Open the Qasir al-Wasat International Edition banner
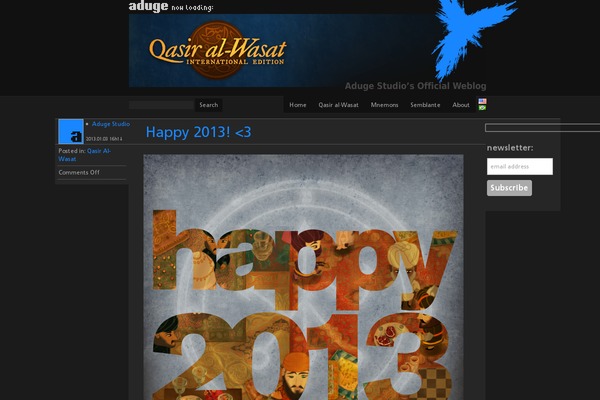Image resolution: width=600 pixels, height=400 pixels. pyautogui.click(x=281, y=51)
